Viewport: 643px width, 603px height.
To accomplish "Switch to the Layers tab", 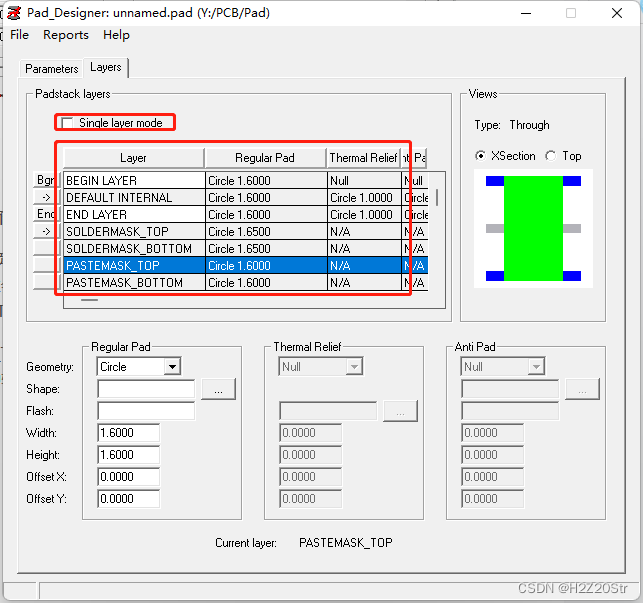I will tap(106, 67).
